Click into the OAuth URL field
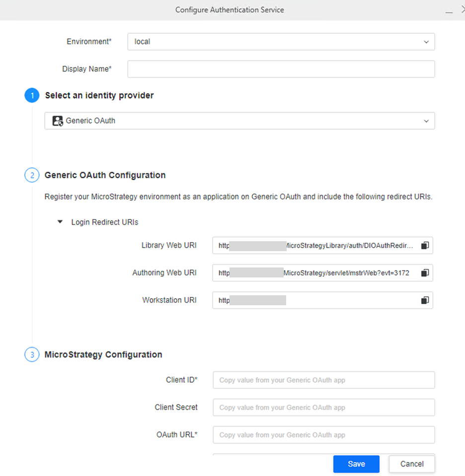This screenshot has height=476, width=465. point(323,435)
